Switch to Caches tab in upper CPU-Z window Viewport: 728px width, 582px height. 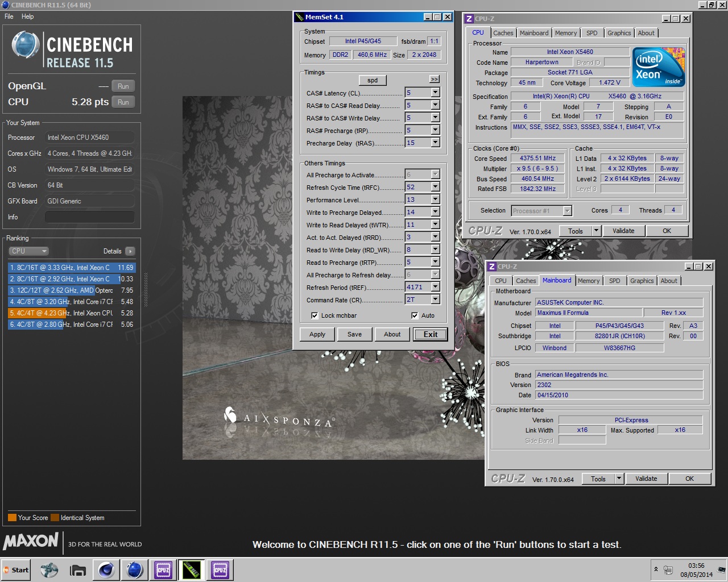pyautogui.click(x=503, y=33)
